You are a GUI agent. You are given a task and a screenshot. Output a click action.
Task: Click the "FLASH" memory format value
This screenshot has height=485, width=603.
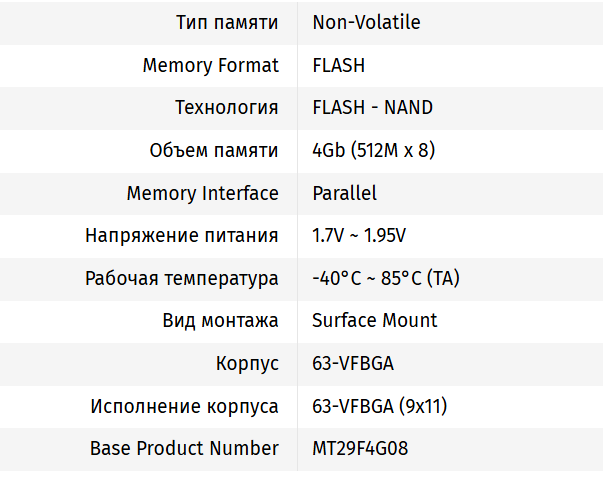coord(339,66)
